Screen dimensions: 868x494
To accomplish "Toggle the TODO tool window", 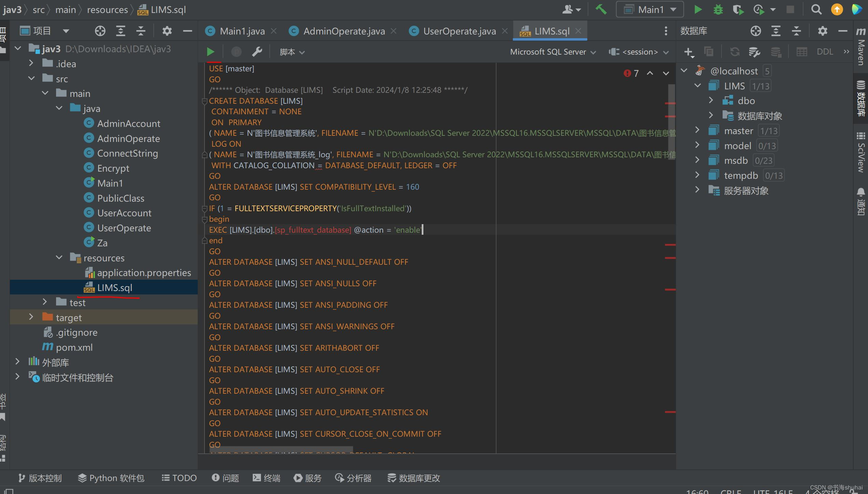I will pyautogui.click(x=179, y=478).
